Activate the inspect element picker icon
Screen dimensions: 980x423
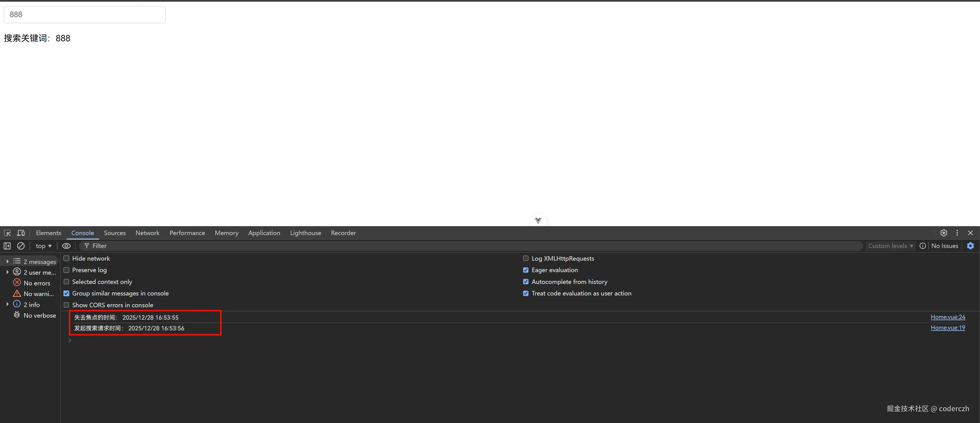click(x=7, y=233)
